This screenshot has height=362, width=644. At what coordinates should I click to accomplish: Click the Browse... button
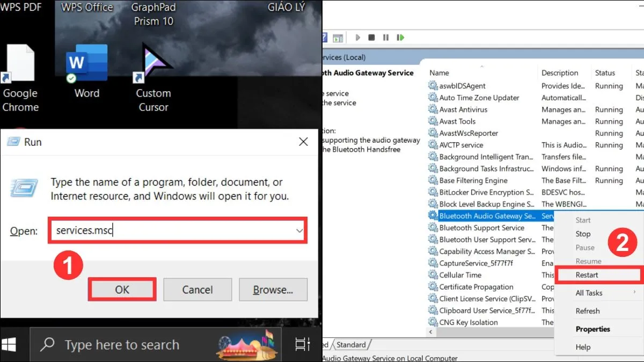coord(273,290)
